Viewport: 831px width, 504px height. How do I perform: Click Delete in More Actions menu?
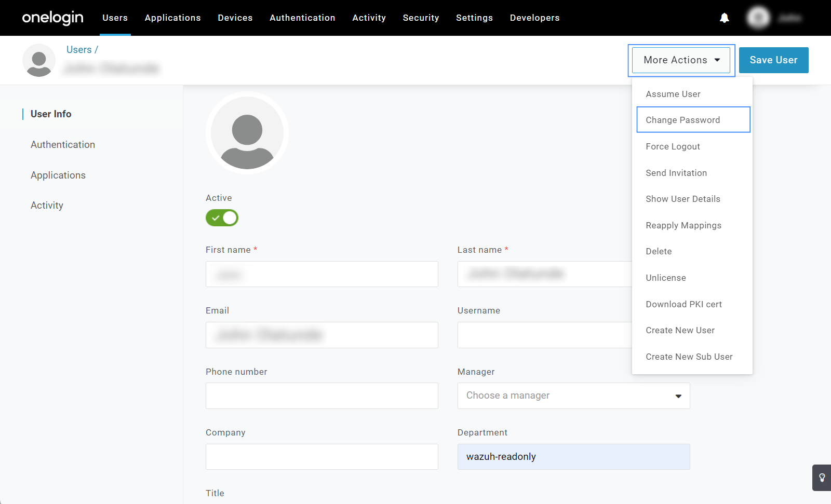(659, 251)
